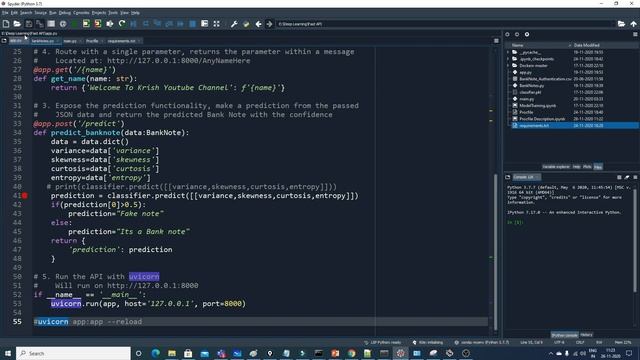This screenshot has height=360, width=640.
Task: Open the Run menu
Action: tap(53, 13)
